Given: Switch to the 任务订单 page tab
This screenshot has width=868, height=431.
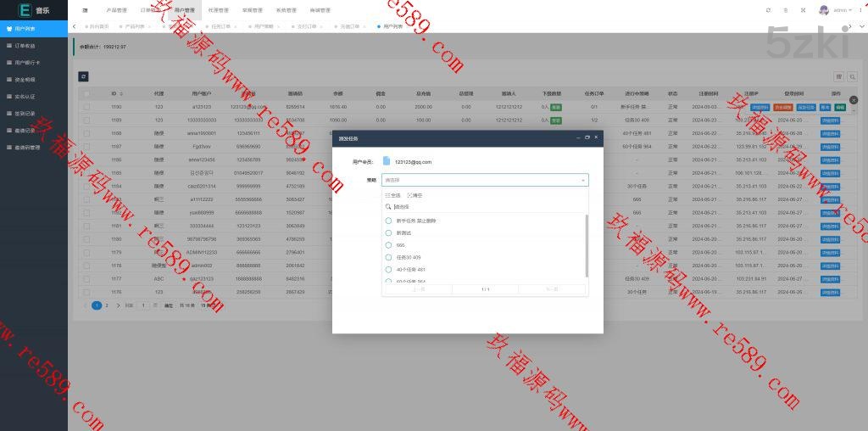Looking at the screenshot, I should pos(221,26).
